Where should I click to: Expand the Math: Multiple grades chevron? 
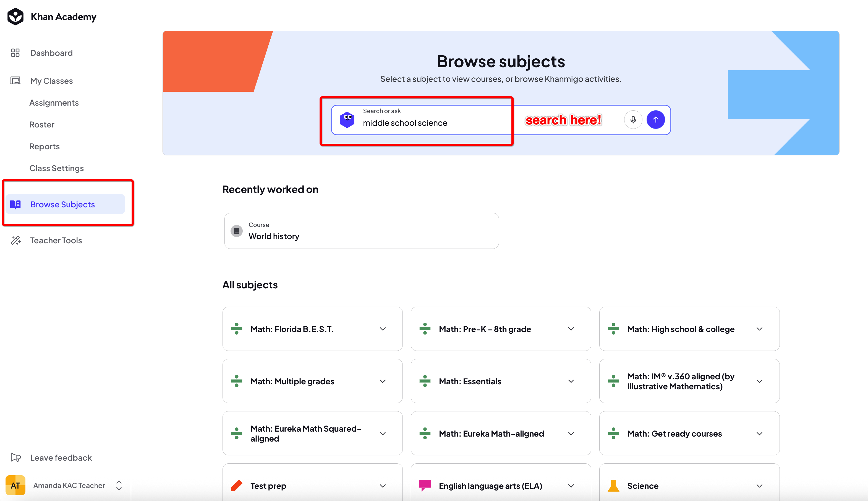(383, 381)
